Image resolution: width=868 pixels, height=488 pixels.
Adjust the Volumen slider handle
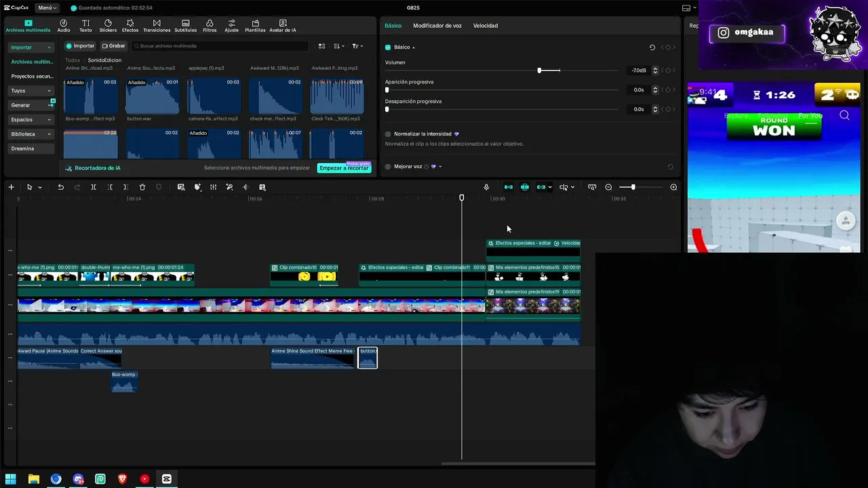click(540, 70)
